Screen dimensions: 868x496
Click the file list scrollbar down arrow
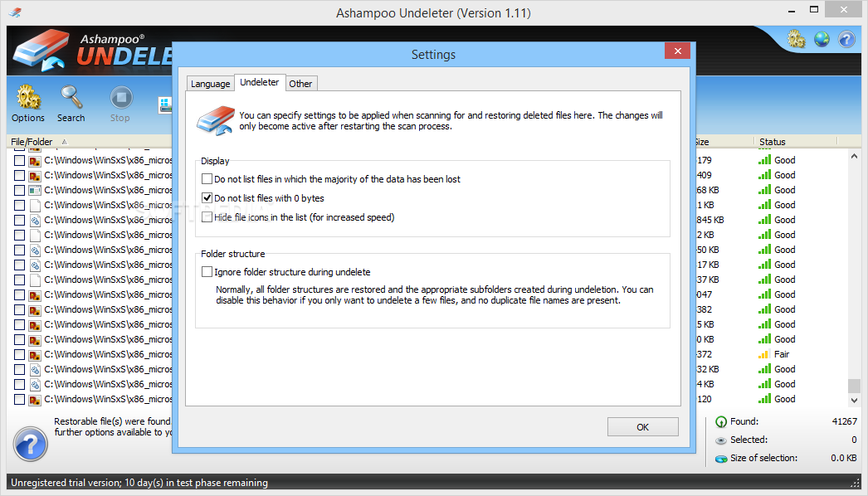pyautogui.click(x=854, y=400)
